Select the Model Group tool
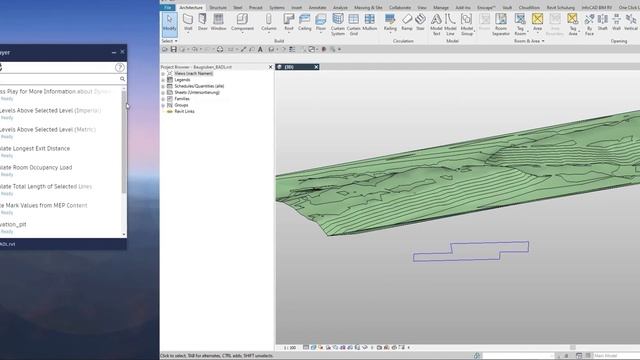The width and height of the screenshot is (640, 360). (467, 24)
